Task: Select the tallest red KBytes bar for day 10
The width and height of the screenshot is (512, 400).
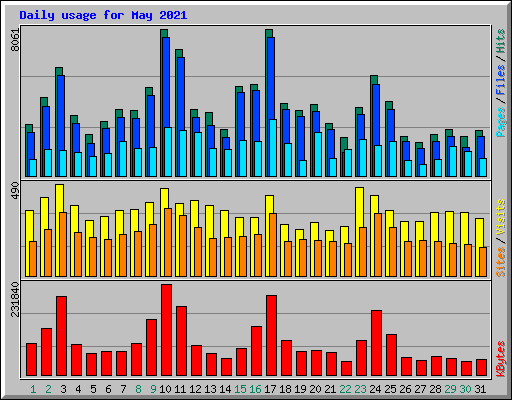Action: coord(166,330)
